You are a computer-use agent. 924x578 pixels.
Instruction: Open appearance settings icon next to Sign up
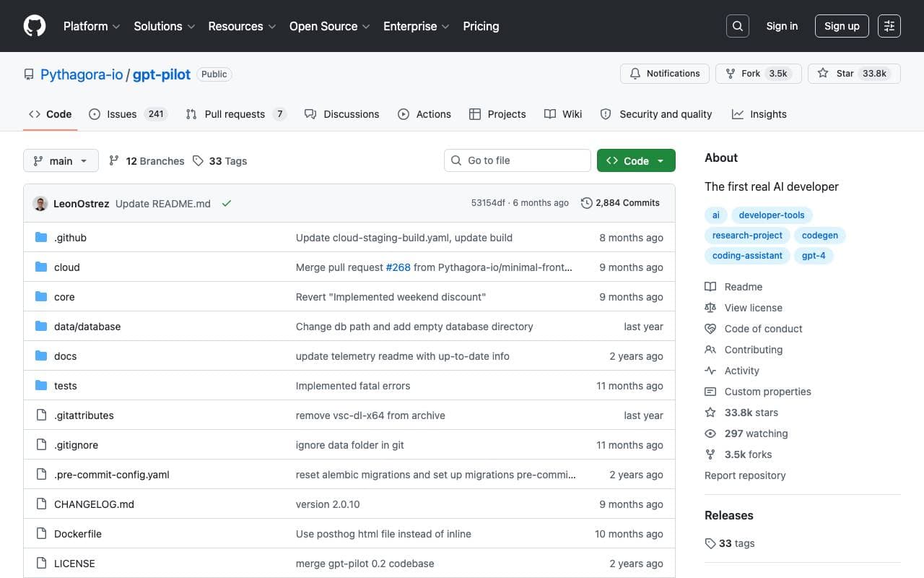click(889, 26)
